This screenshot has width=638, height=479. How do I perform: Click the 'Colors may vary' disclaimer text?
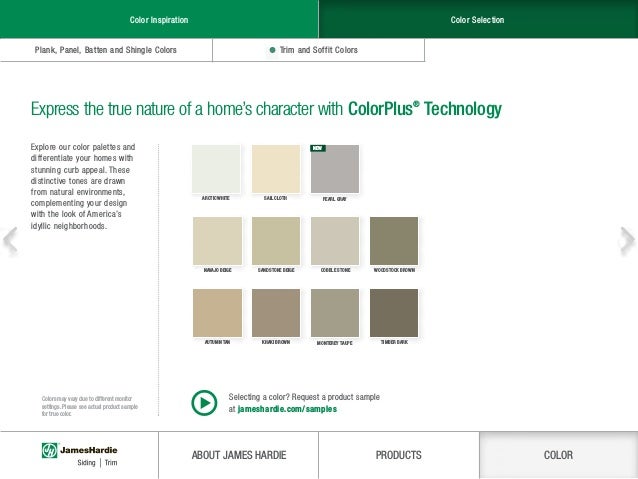(x=90, y=406)
